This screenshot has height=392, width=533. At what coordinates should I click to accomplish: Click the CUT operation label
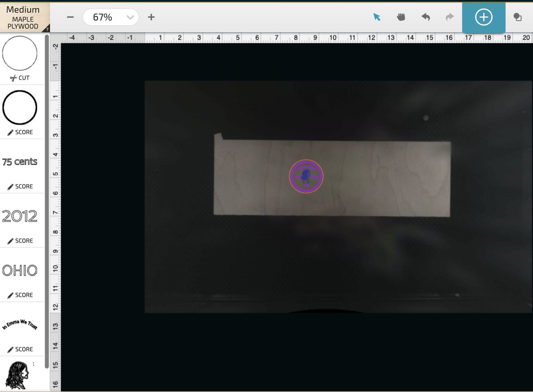click(x=20, y=78)
